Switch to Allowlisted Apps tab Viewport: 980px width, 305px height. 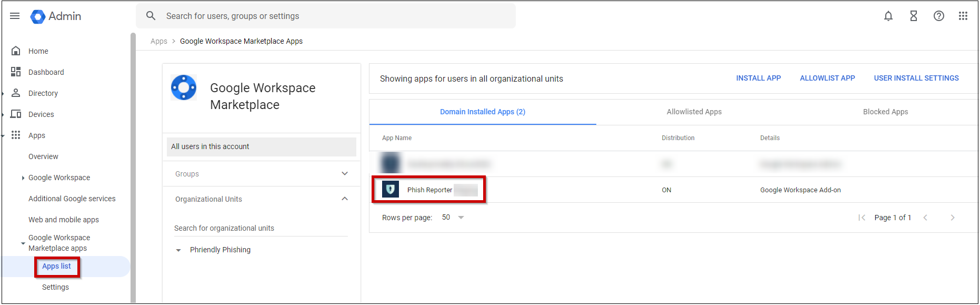(x=694, y=112)
